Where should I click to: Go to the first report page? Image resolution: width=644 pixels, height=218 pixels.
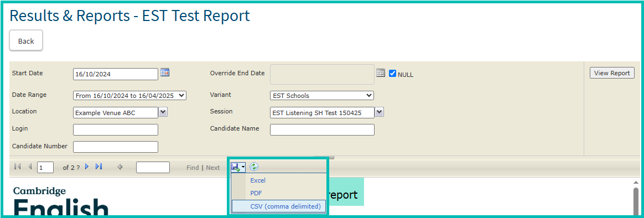tap(17, 167)
